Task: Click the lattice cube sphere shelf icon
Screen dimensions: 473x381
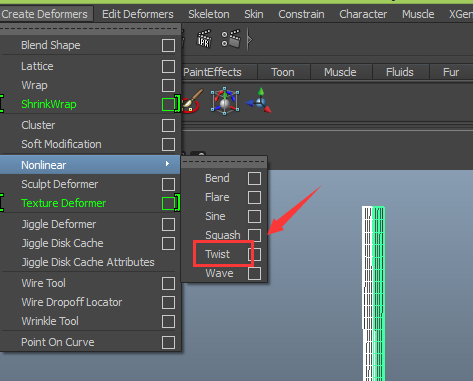Action: 225,101
